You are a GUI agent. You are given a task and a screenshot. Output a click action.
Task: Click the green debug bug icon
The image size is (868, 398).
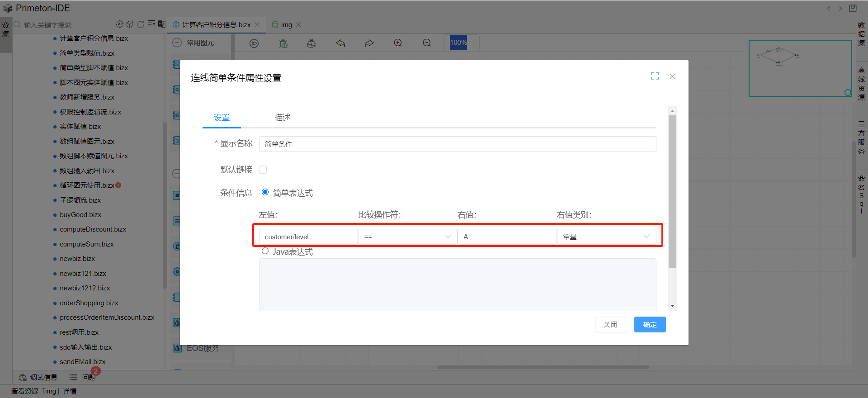click(283, 43)
